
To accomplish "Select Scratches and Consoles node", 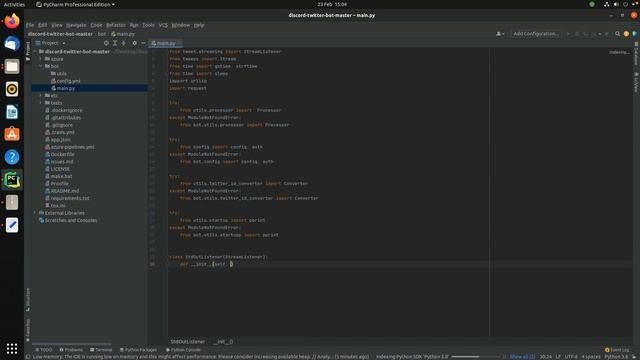I will (x=68, y=220).
